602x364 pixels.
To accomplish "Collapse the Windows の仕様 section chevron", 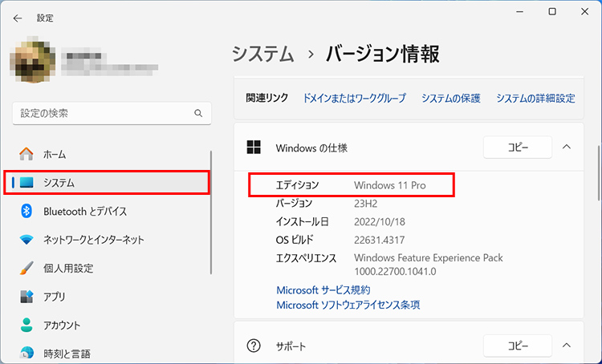I will click(x=566, y=148).
